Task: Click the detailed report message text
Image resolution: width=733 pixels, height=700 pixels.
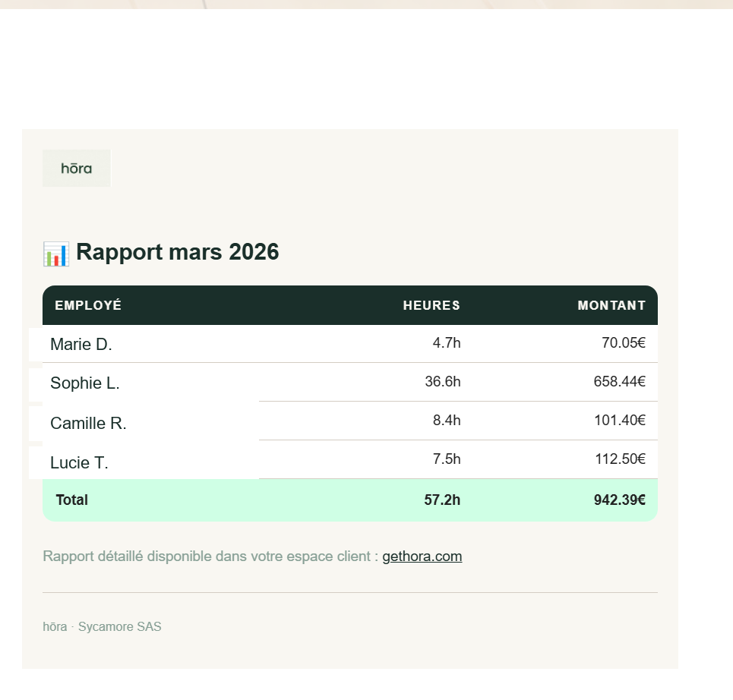Action: [210, 556]
